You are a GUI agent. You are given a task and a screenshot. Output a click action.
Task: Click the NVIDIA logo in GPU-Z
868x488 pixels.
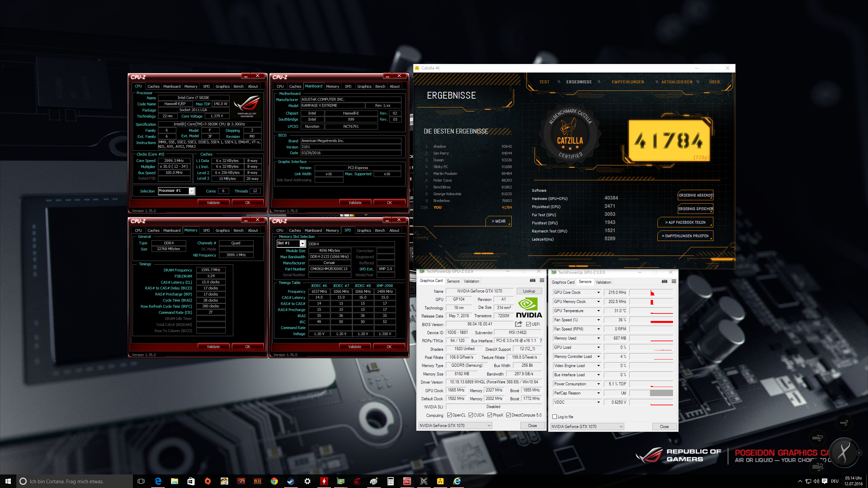coord(528,308)
